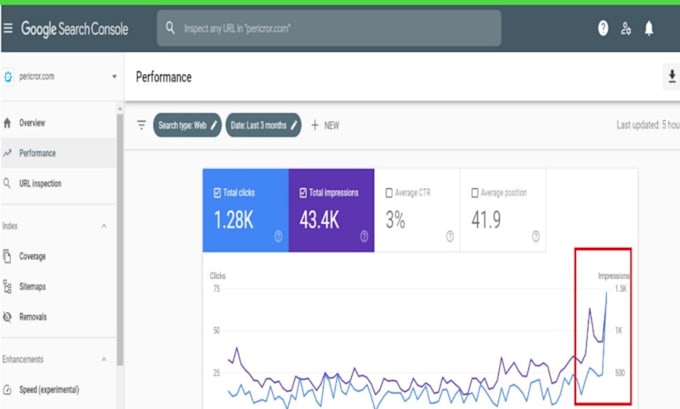Uncheck the Total impressions checkbox

[303, 193]
